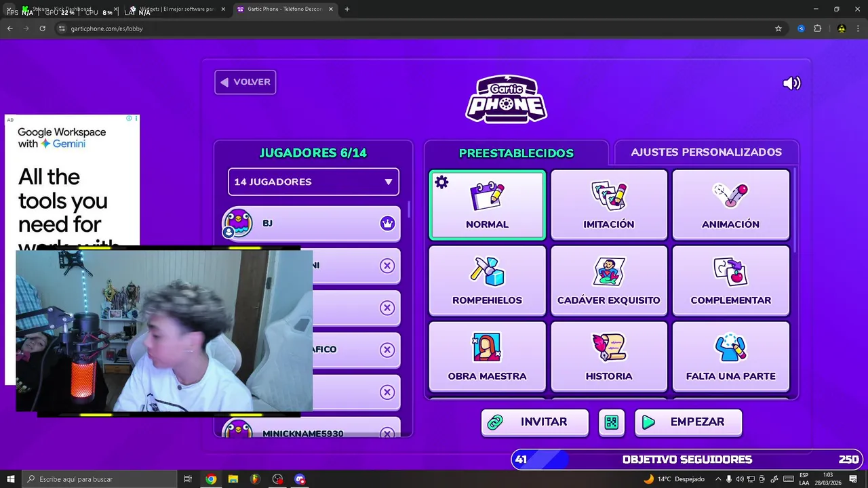
Task: Click the INVITAR button
Action: [x=534, y=422]
